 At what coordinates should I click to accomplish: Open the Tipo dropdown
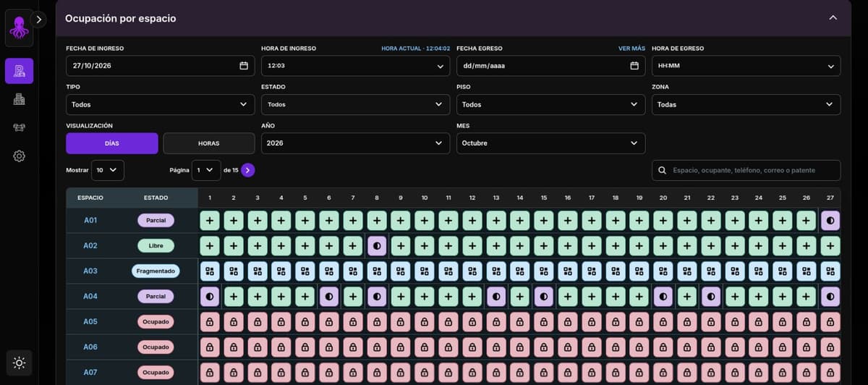[160, 104]
